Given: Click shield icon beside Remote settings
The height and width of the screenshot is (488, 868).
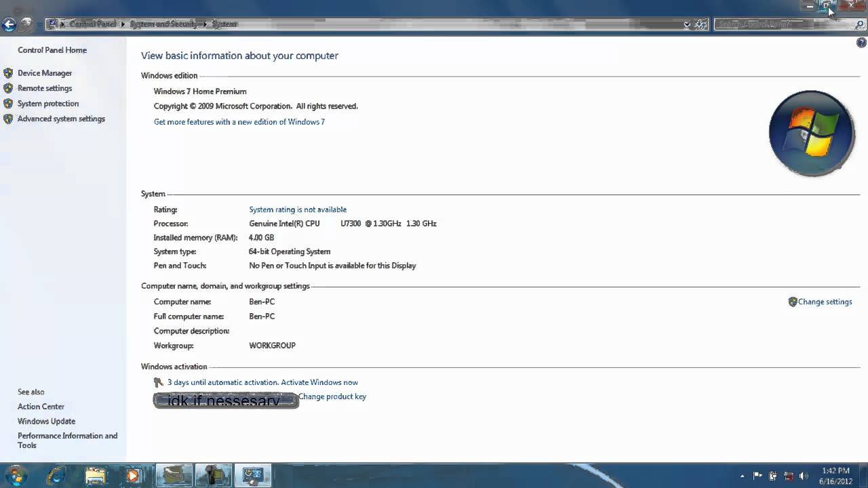Looking at the screenshot, I should [8, 88].
